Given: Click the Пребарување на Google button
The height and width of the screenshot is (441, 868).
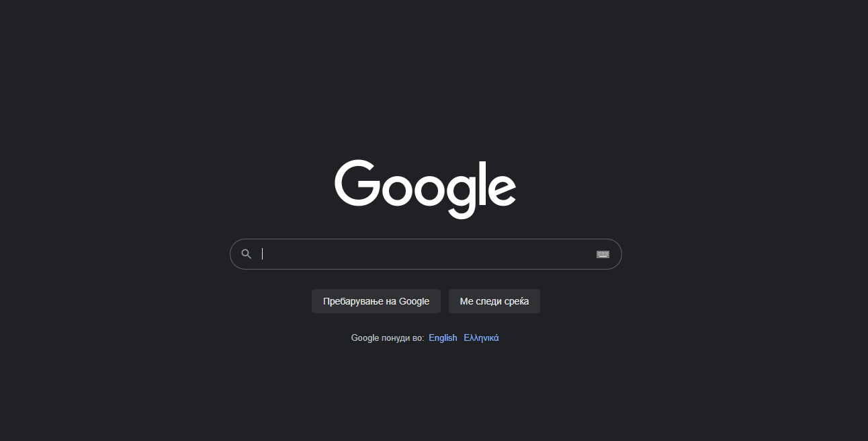Looking at the screenshot, I should pos(376,301).
